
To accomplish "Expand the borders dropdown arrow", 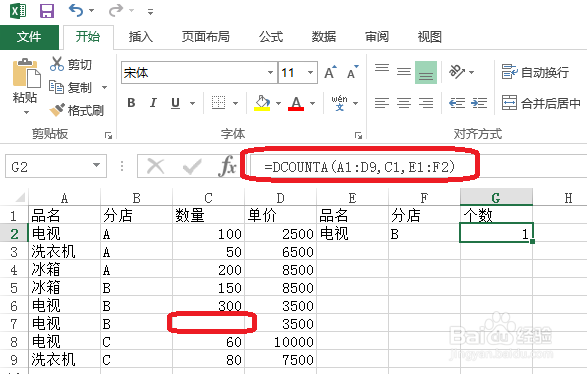I will (x=235, y=103).
